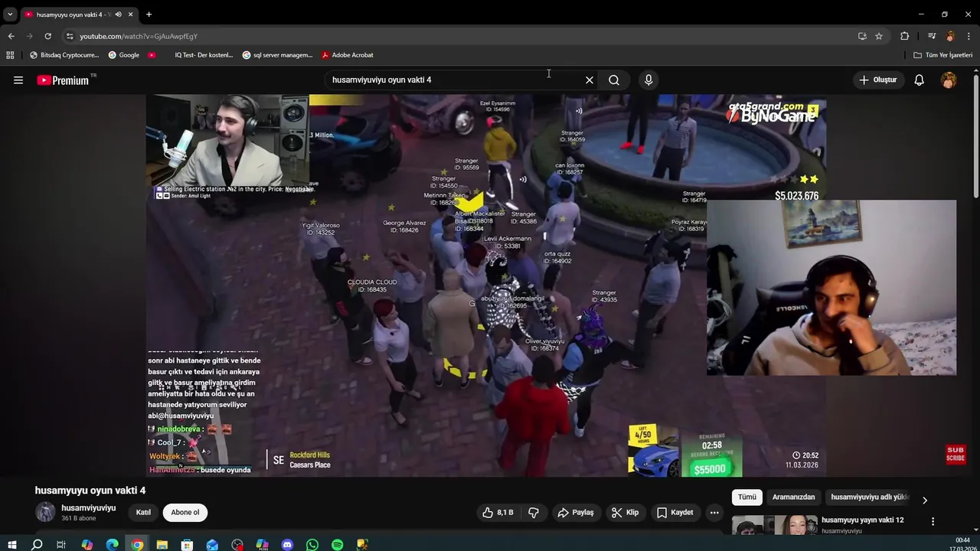
Task: Open the notifications bell
Action: point(920,80)
